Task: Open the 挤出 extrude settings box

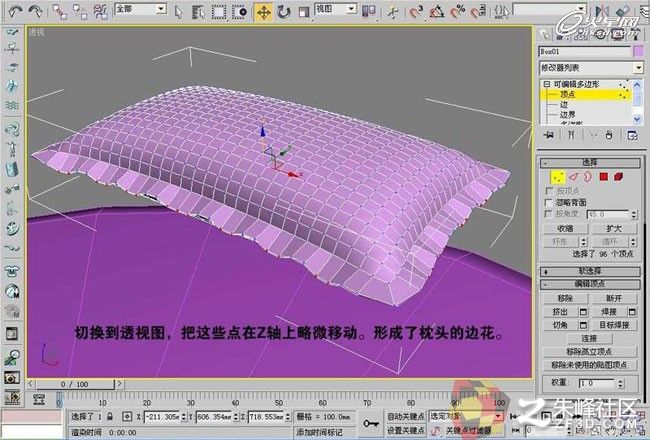Action: (x=583, y=311)
